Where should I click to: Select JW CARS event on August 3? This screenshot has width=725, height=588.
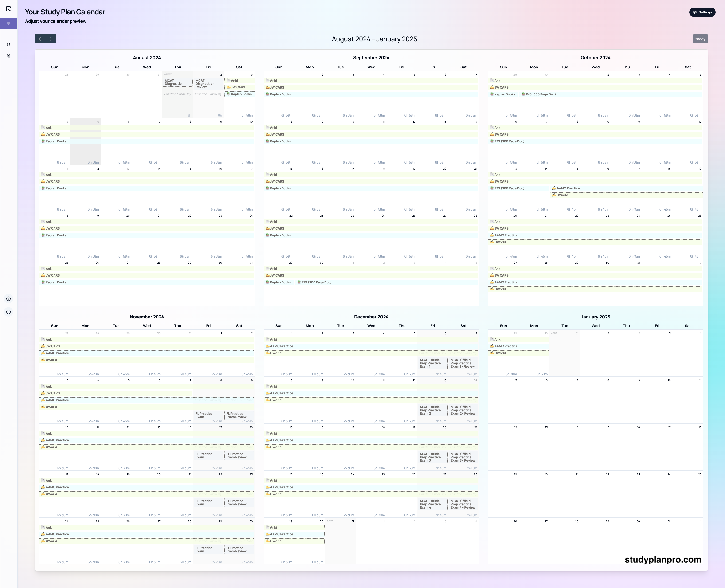239,87
